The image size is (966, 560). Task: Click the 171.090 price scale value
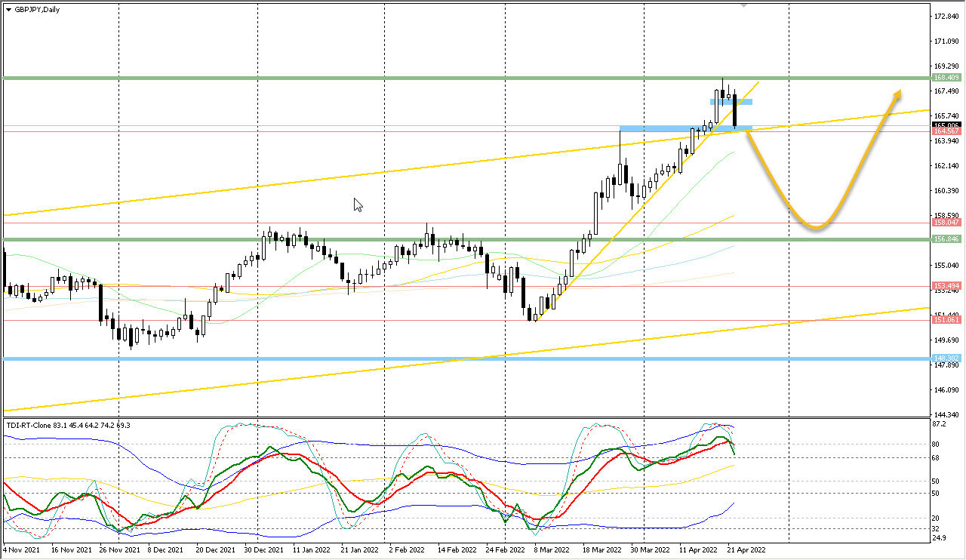(x=946, y=42)
